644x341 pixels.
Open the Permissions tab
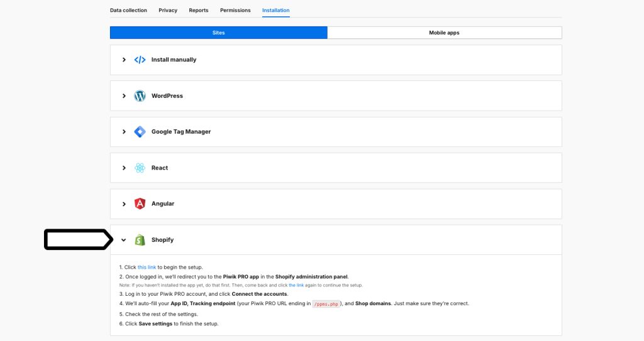[235, 10]
